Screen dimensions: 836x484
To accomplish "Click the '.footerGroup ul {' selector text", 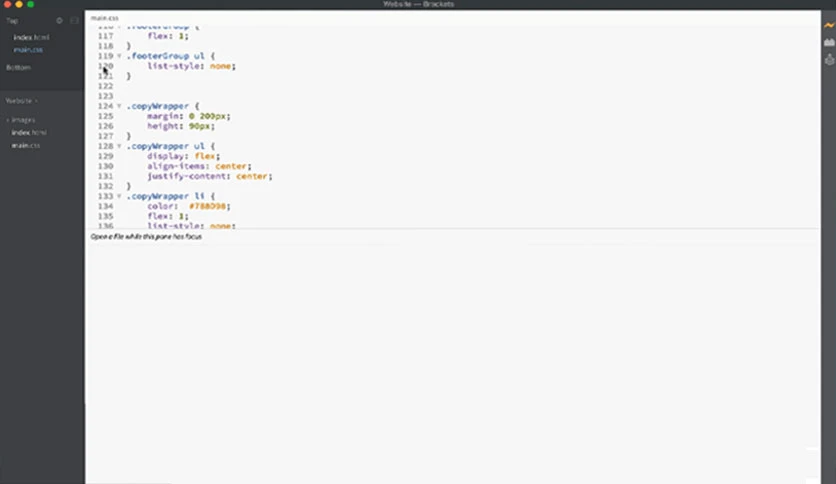I will [171, 56].
